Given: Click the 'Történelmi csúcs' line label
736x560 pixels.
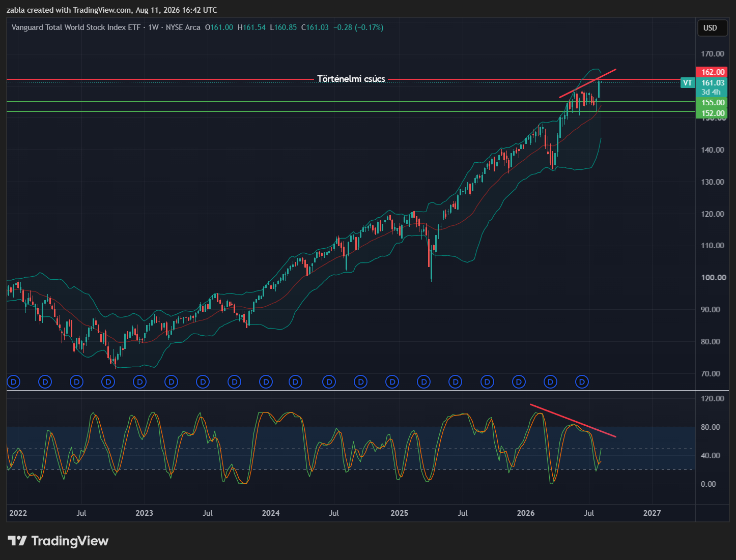Looking at the screenshot, I should tap(351, 79).
